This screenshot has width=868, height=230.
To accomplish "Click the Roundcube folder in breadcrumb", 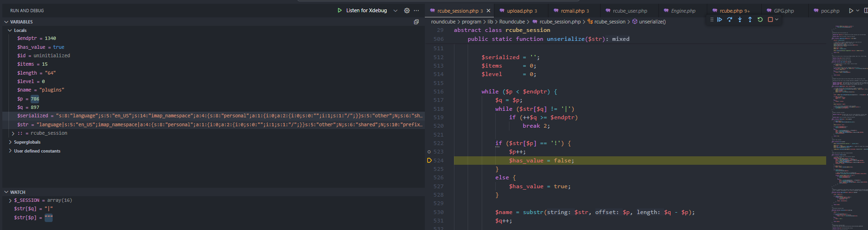I will (512, 22).
